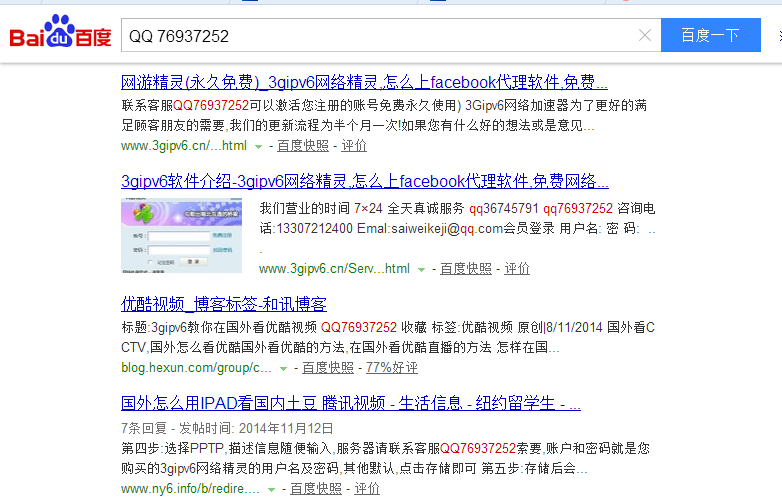The width and height of the screenshot is (782, 504).
Task: Click the highlighted QQ76937252 in the 和讯博客 snippet
Action: (x=359, y=328)
